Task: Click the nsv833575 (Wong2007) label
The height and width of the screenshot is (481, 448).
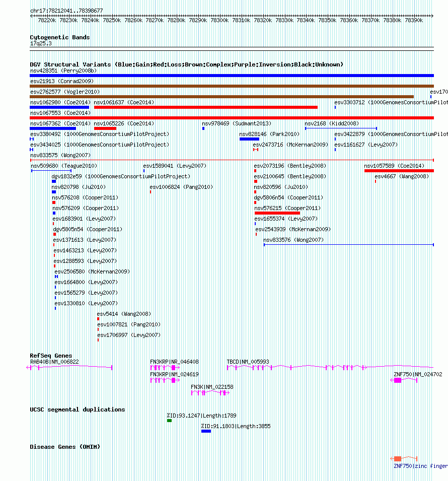Action: [60, 155]
